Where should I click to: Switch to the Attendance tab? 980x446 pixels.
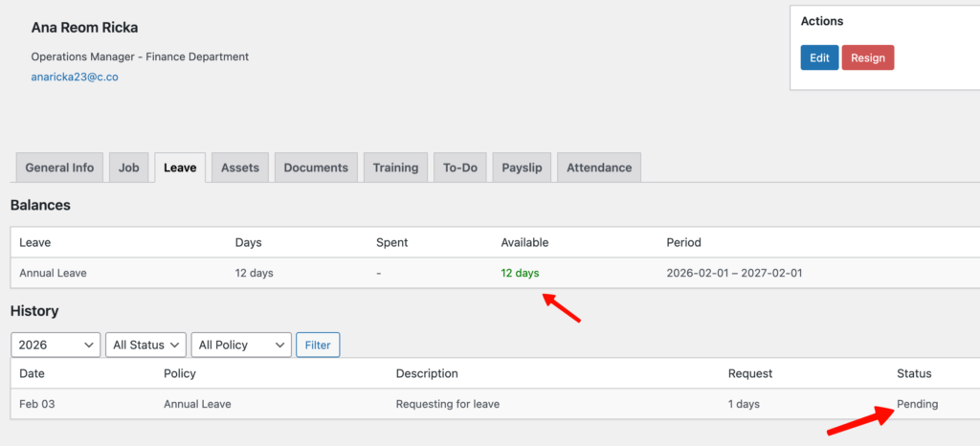pos(599,167)
